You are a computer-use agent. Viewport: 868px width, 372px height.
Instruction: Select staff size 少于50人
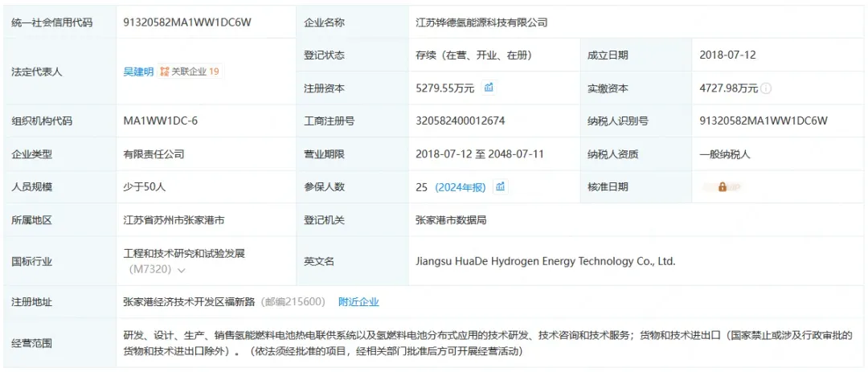[145, 187]
